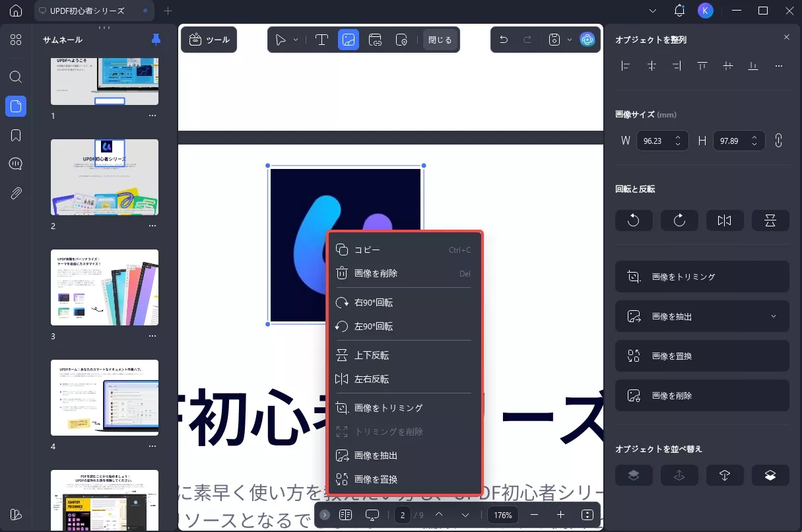This screenshot has width=802, height=532.
Task: Align objects to vertical middle
Action: [x=727, y=65]
